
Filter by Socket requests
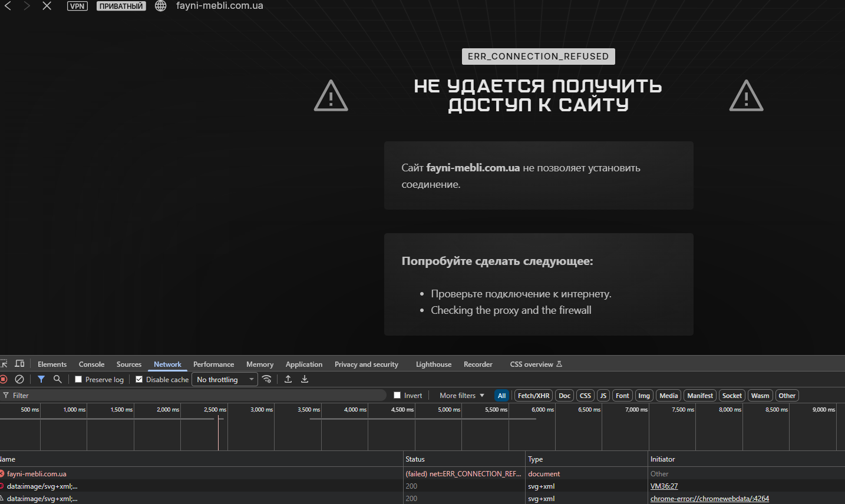(732, 396)
